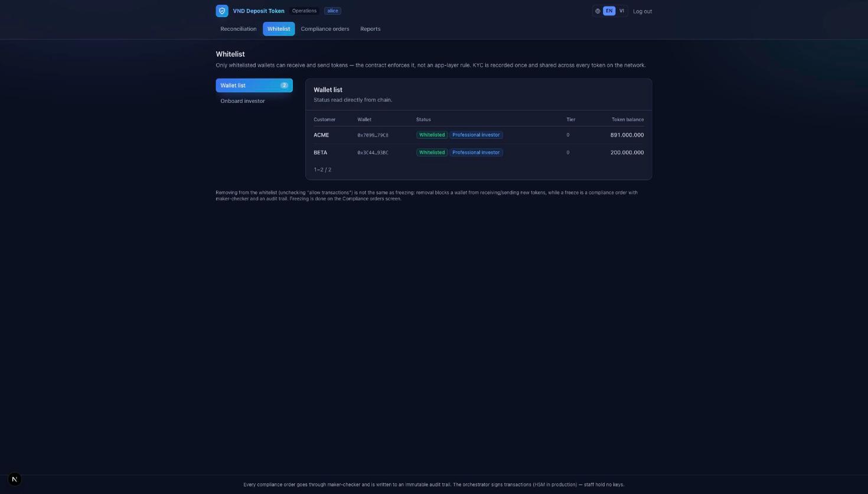Open the Reconciliation tab
Image resolution: width=868 pixels, height=494 pixels.
click(x=239, y=28)
